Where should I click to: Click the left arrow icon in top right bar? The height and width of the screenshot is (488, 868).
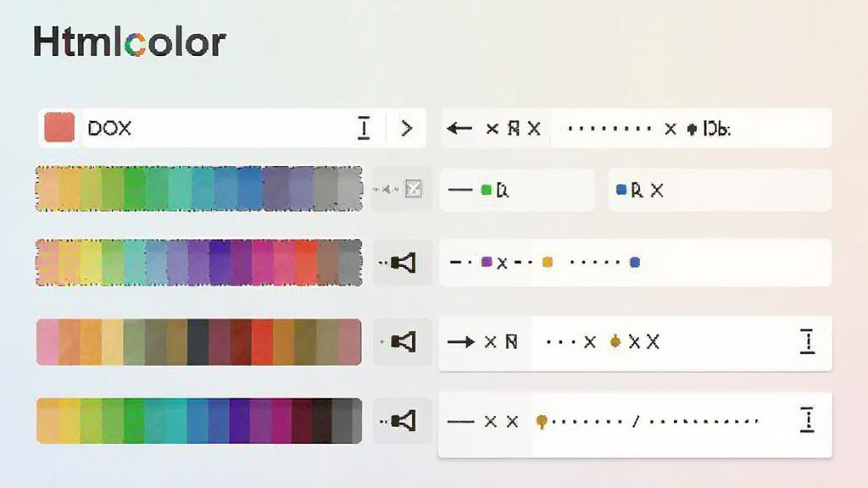459,129
